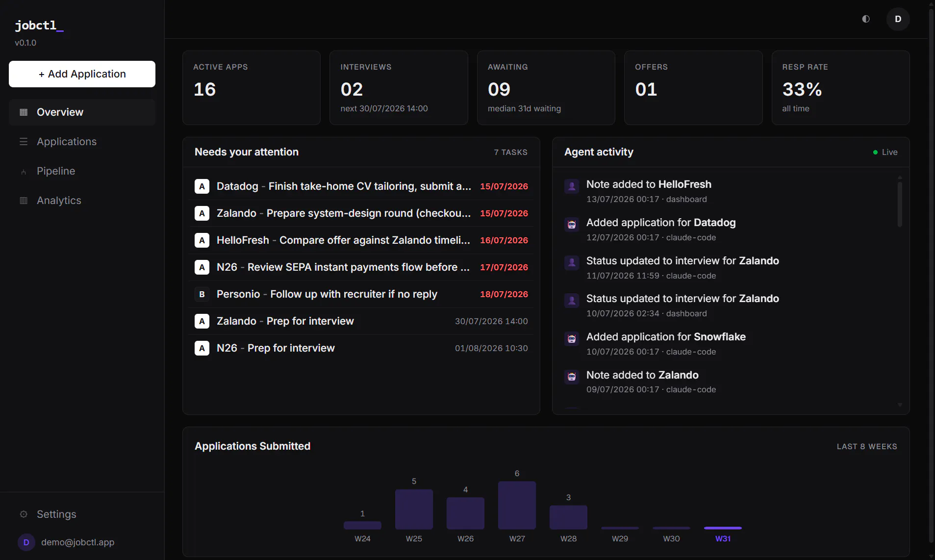This screenshot has width=935, height=560.
Task: Open N26 Prep for interview task
Action: [361, 348]
